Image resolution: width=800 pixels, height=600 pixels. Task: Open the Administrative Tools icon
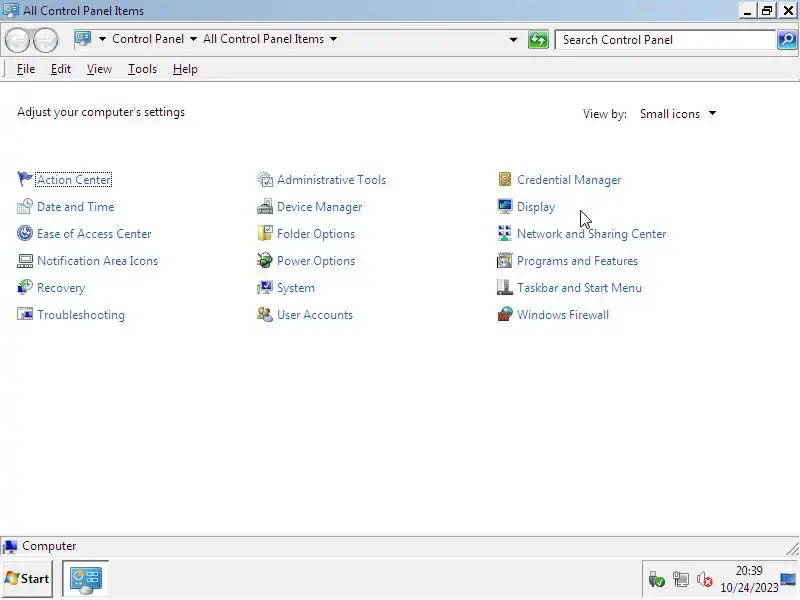265,179
